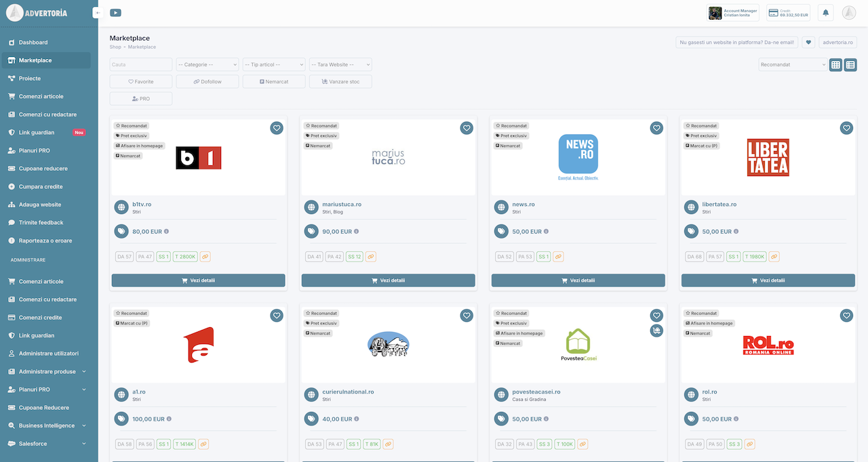The height and width of the screenshot is (462, 868).
Task: Open the Categorie dropdown
Action: 207,64
